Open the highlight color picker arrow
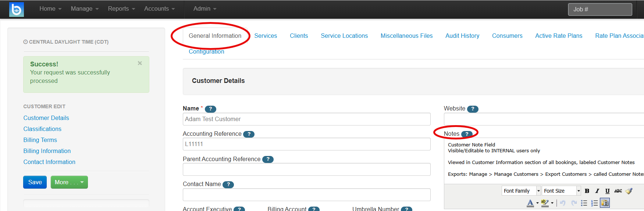 pos(552,203)
